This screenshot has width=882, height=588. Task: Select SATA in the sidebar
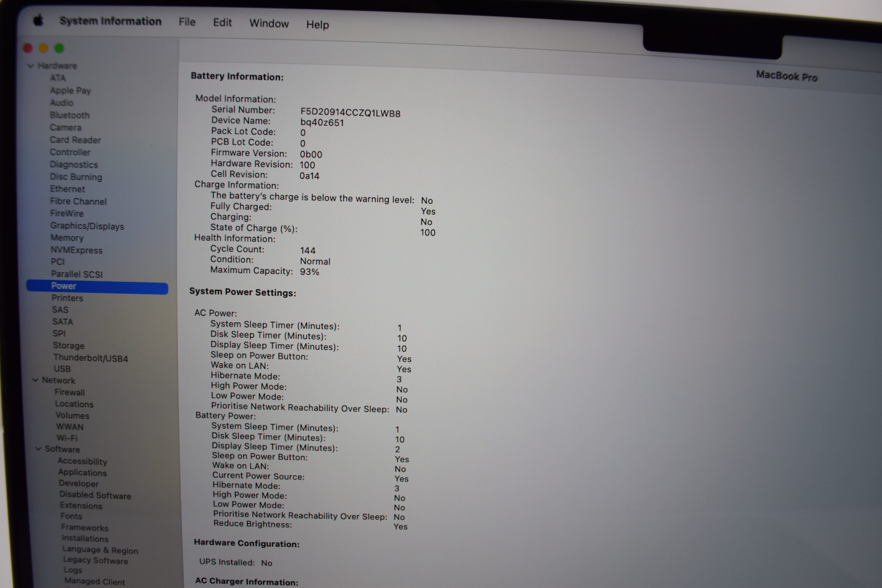(63, 322)
